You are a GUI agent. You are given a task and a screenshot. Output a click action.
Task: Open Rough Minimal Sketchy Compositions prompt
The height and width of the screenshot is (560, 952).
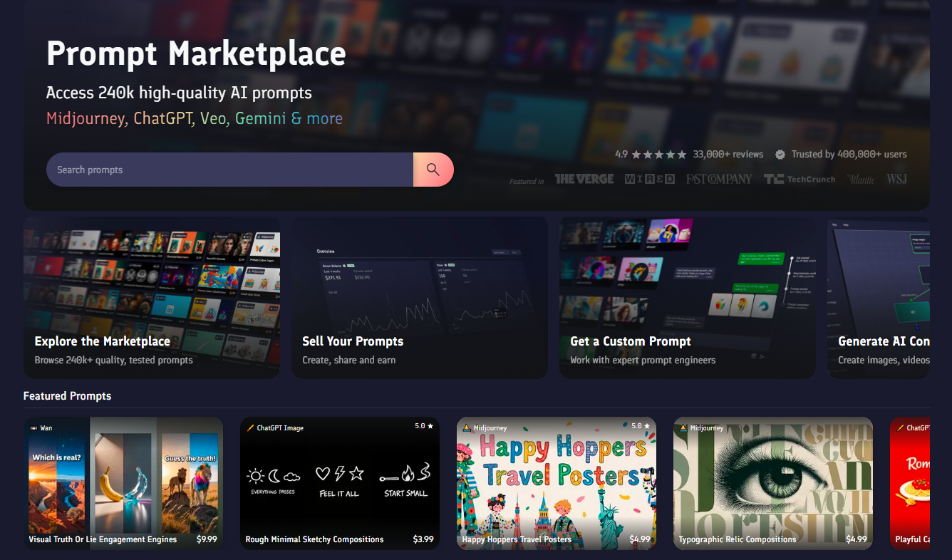coord(340,483)
